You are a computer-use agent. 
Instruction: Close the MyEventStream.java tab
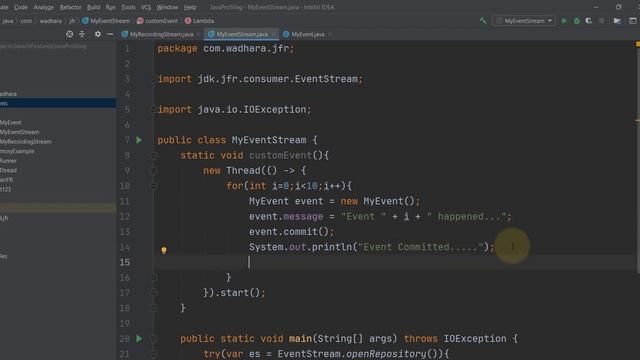click(x=273, y=34)
